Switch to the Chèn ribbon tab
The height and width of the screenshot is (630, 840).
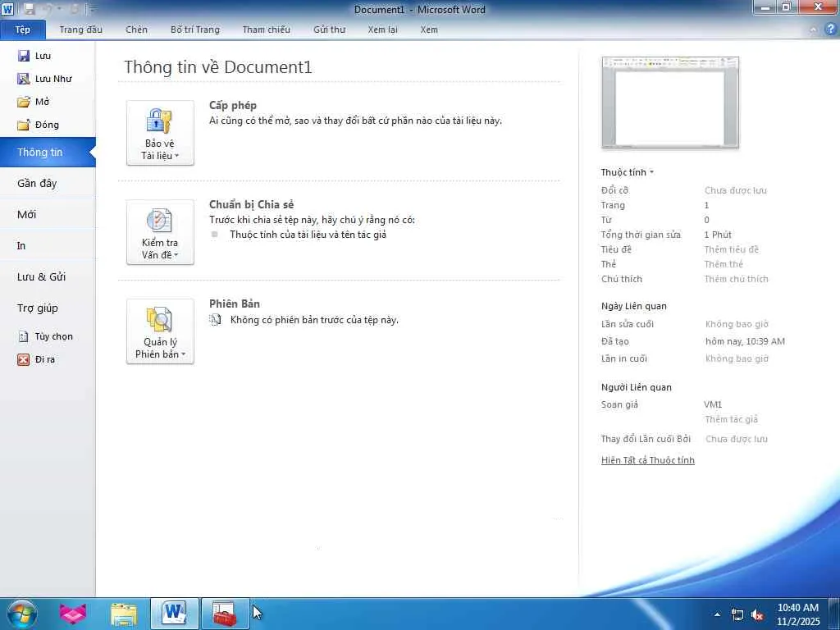tap(137, 30)
